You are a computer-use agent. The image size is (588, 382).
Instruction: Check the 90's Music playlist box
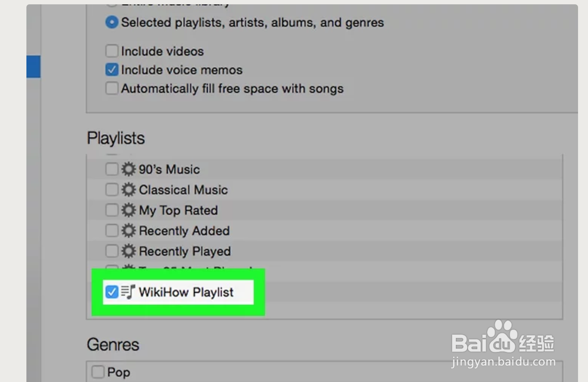click(x=112, y=169)
